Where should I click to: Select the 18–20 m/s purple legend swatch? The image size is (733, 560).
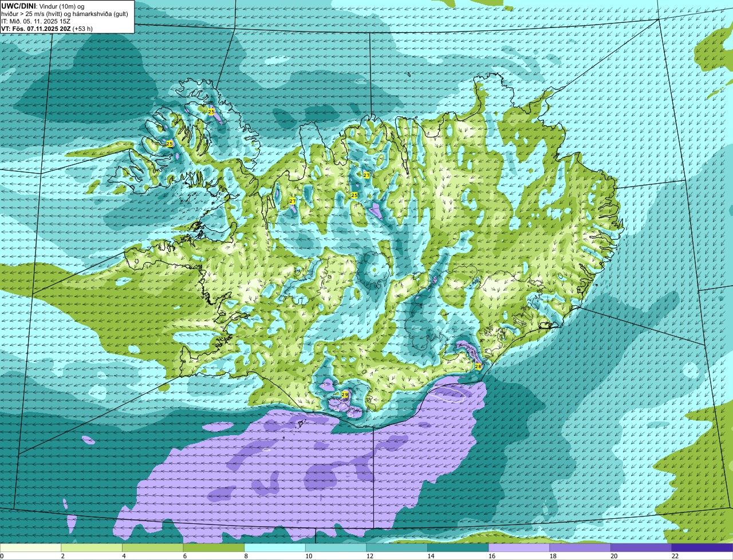pyautogui.click(x=580, y=548)
